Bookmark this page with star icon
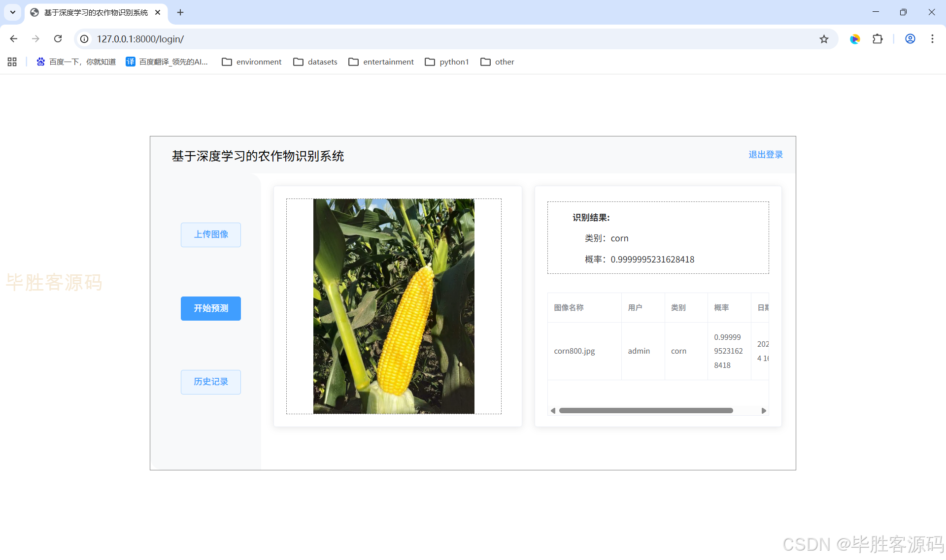 click(x=824, y=39)
